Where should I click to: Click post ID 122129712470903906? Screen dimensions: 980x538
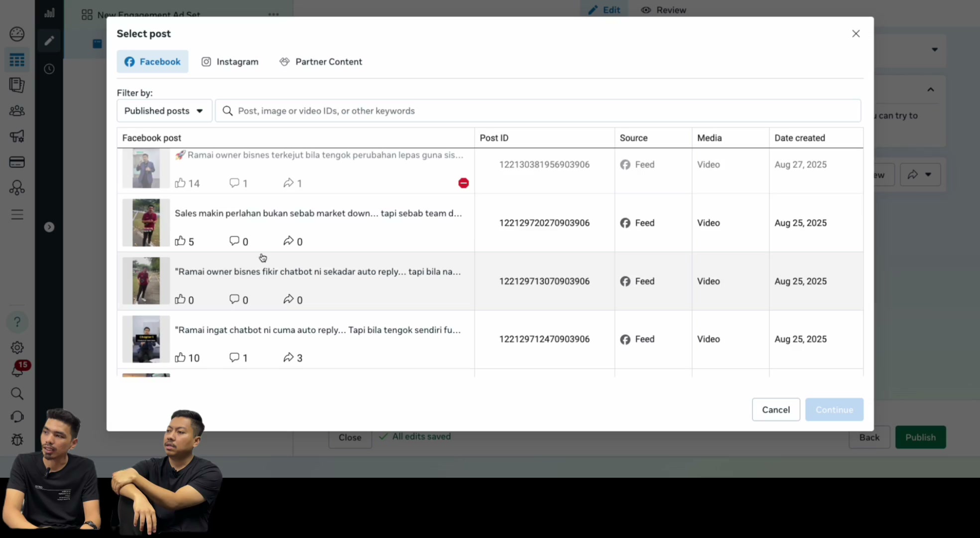544,339
